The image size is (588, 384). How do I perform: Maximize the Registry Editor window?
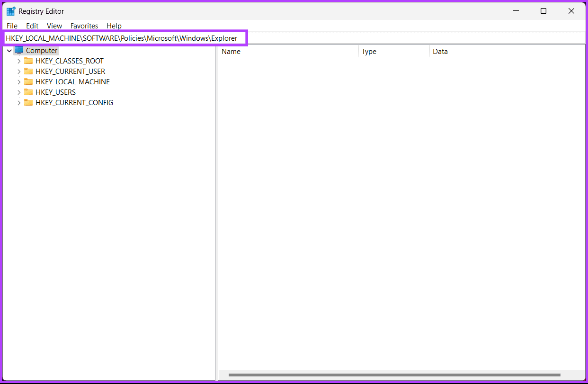click(x=543, y=11)
